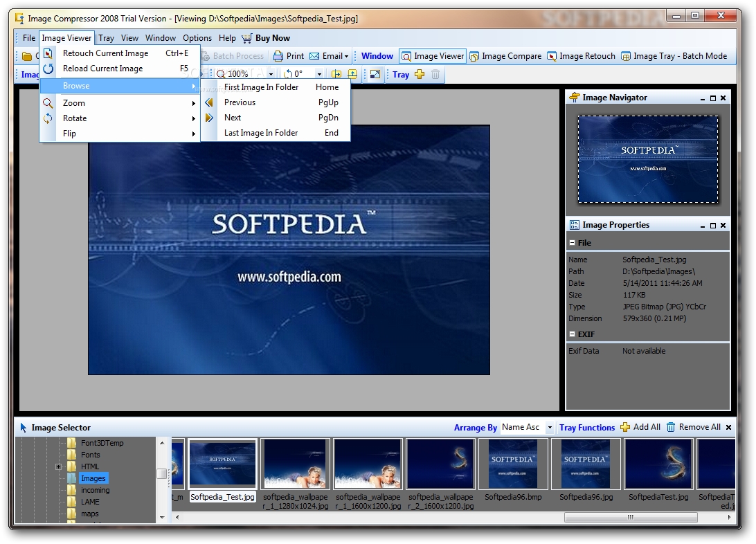756x544 pixels.
Task: Select the SoftpediaTest.jpg thumbnail
Action: (658, 464)
